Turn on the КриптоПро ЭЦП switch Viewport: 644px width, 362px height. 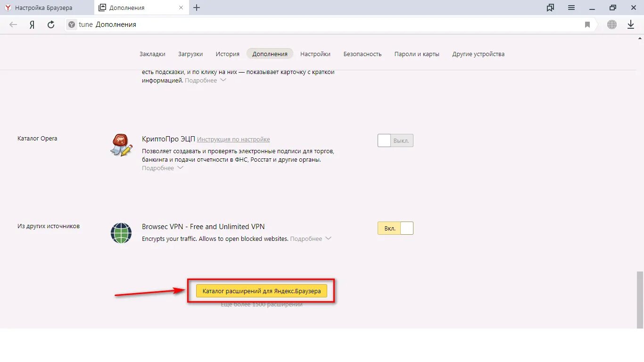click(x=396, y=140)
